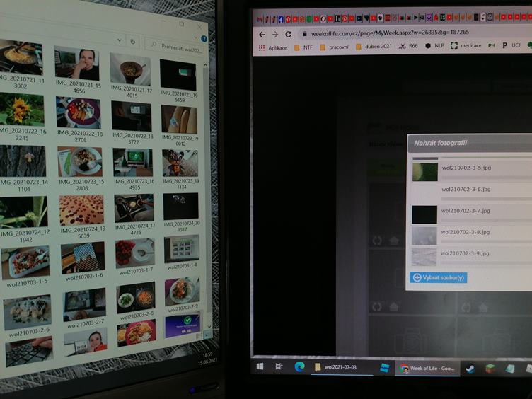Viewport: 532px width, 399px height.
Task: Click blue window app icon beside folder button
Action: pos(384,368)
